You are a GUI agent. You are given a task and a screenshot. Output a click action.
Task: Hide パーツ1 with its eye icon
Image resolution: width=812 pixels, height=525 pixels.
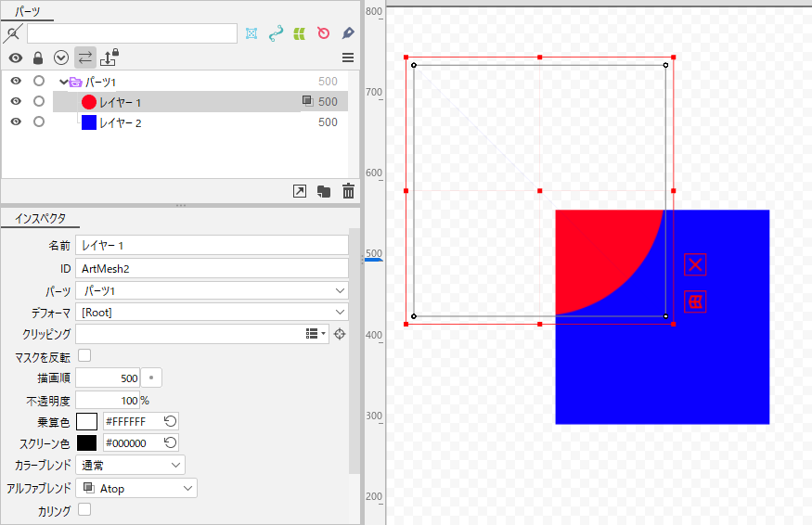point(16,81)
